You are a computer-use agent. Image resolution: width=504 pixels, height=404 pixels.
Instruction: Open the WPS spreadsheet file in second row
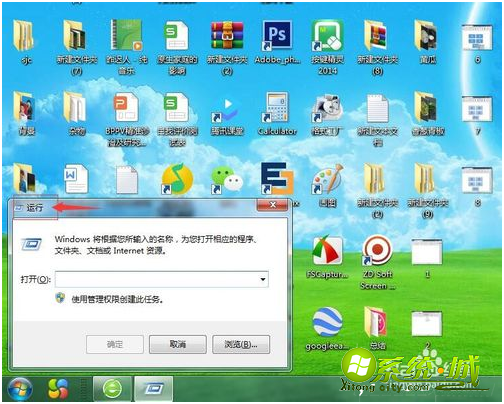click(177, 108)
